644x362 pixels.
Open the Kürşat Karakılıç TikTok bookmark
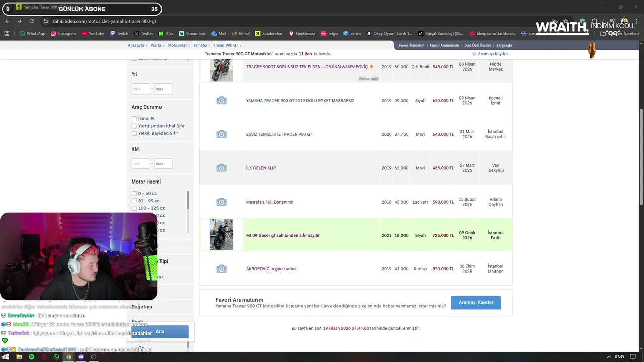click(x=441, y=33)
